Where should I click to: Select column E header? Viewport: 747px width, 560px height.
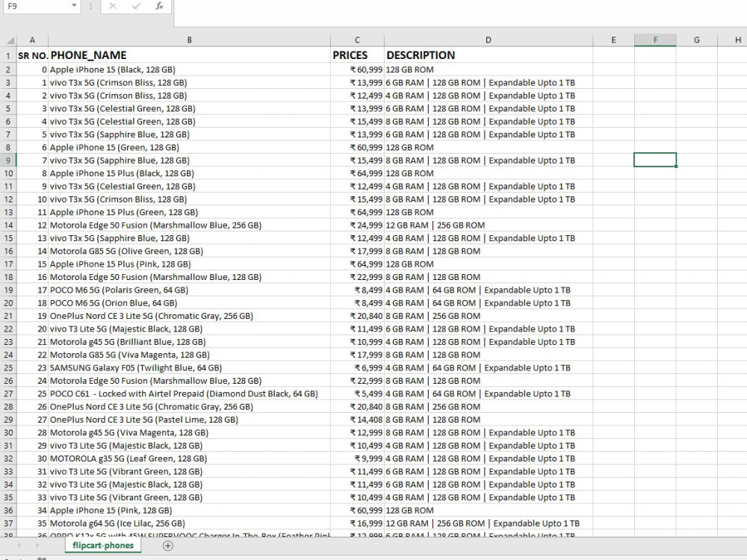tap(613, 40)
